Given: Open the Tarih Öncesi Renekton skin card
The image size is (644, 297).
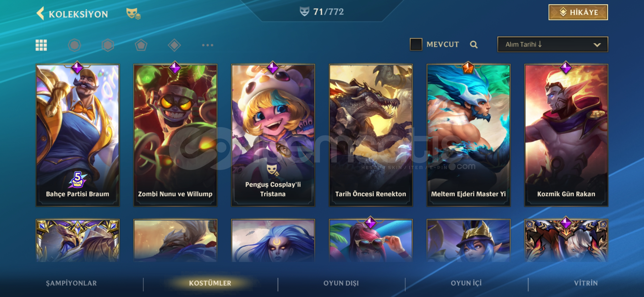Looking at the screenshot, I should click(x=371, y=135).
